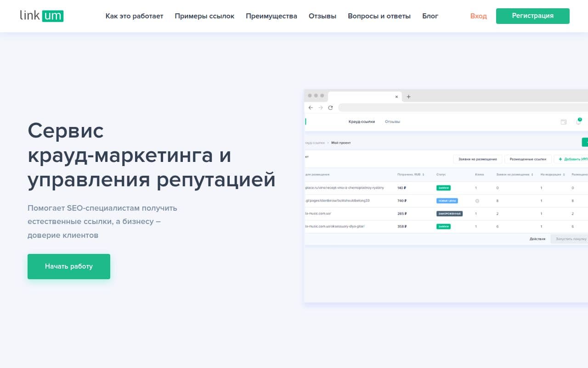This screenshot has height=368, width=588.
Task: Navigate to "Отзывы" in top navigation
Action: [322, 16]
